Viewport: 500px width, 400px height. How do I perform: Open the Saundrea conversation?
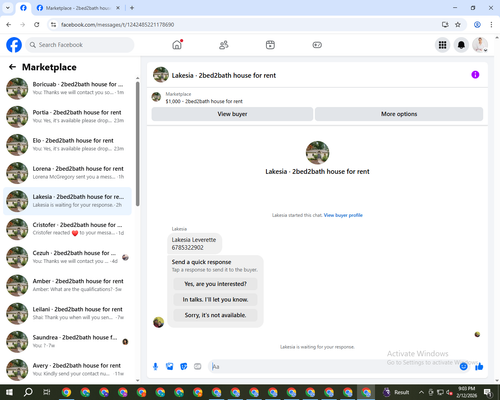68,341
